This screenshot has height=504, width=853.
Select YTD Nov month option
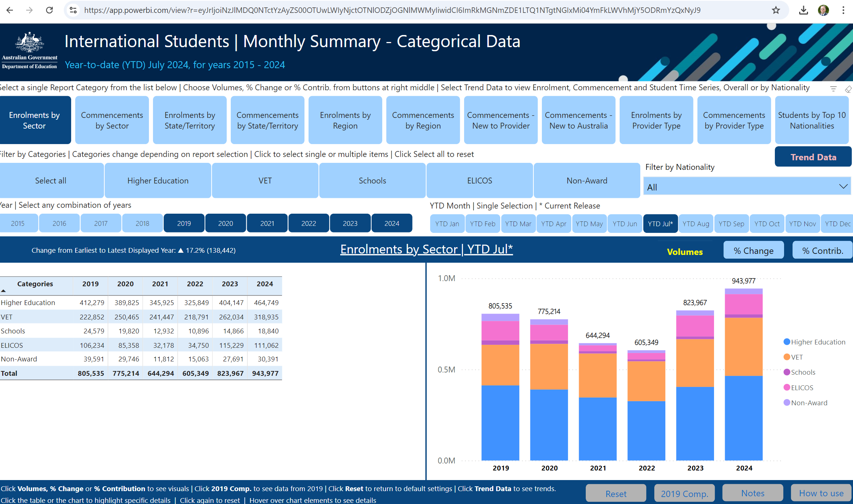point(802,224)
